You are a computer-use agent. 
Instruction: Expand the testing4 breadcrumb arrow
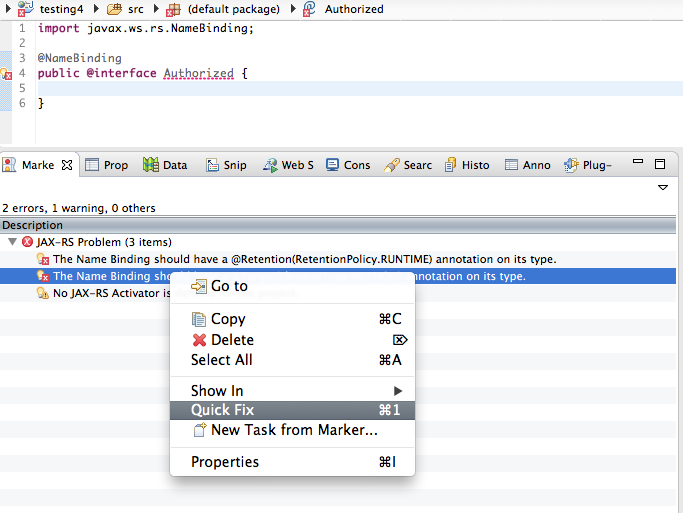(8, 9)
